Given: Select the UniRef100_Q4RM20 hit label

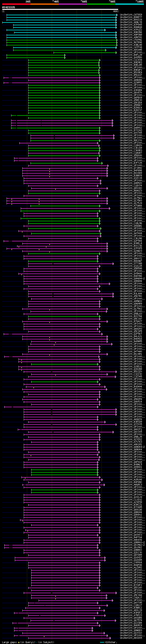Looking at the screenshot, I should [131, 183].
